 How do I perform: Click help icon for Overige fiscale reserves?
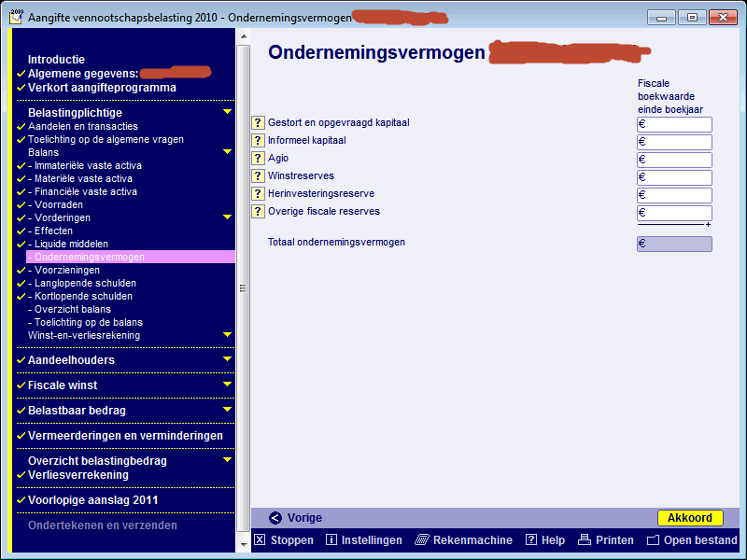[x=259, y=213]
